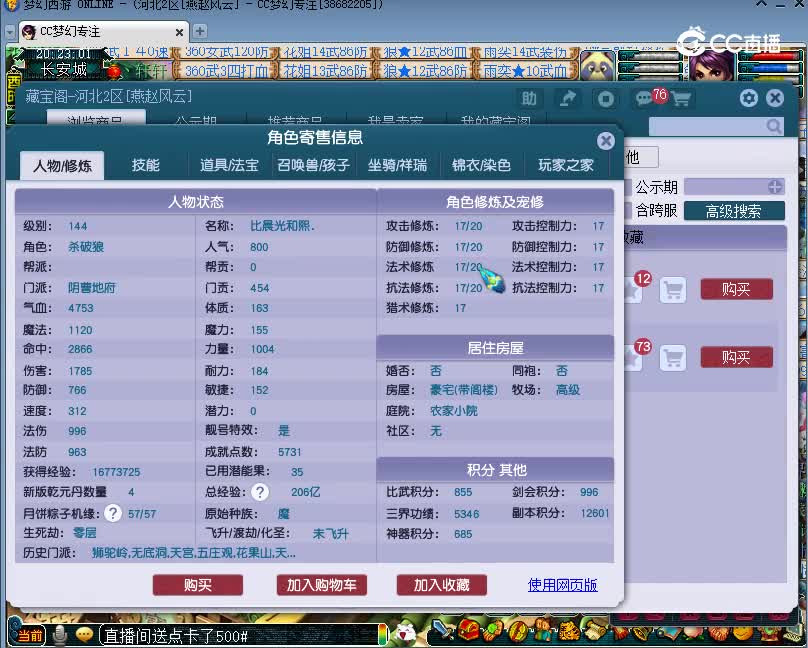Viewport: 808px width, 648px height.
Task: Click the question mark next to 总经验
Action: [260, 492]
